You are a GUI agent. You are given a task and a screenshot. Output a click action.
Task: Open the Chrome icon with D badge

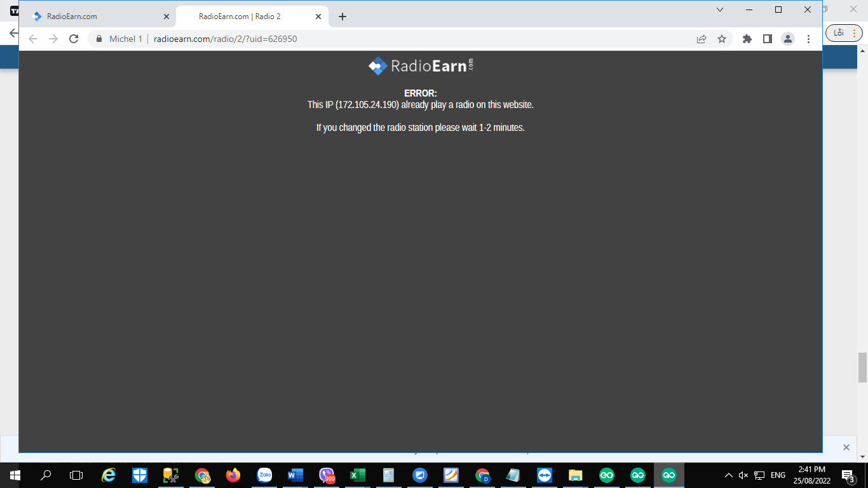point(482,475)
